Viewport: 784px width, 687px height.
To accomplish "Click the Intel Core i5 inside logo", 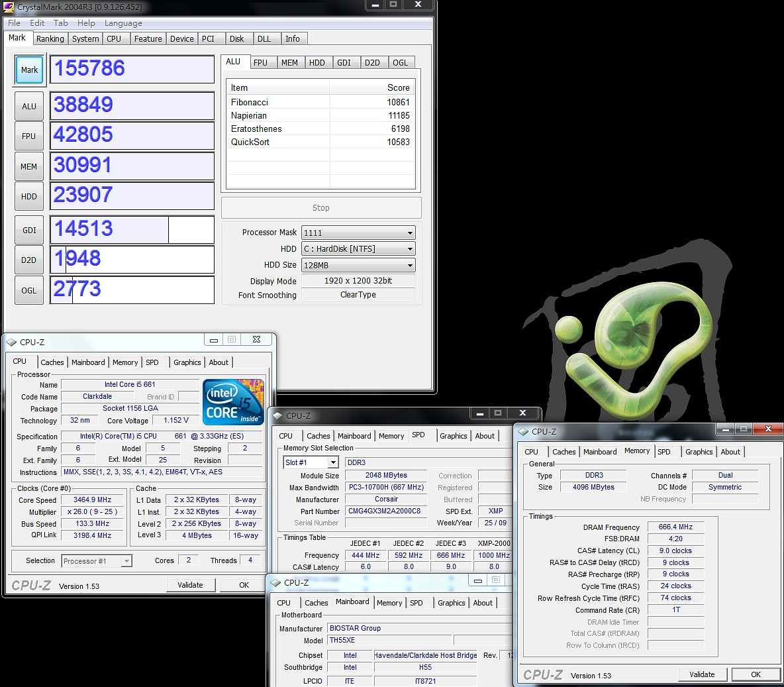I will point(233,401).
